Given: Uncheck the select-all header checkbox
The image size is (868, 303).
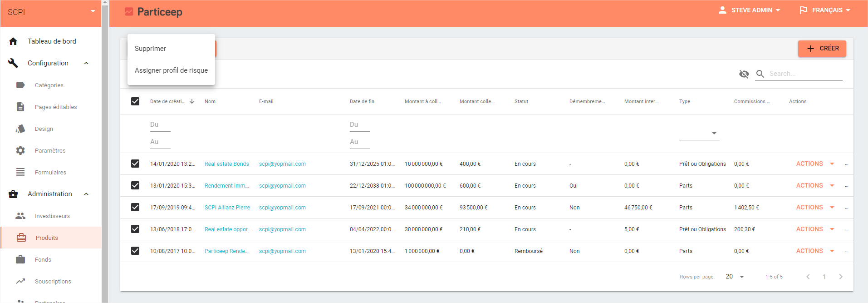Looking at the screenshot, I should coord(135,101).
